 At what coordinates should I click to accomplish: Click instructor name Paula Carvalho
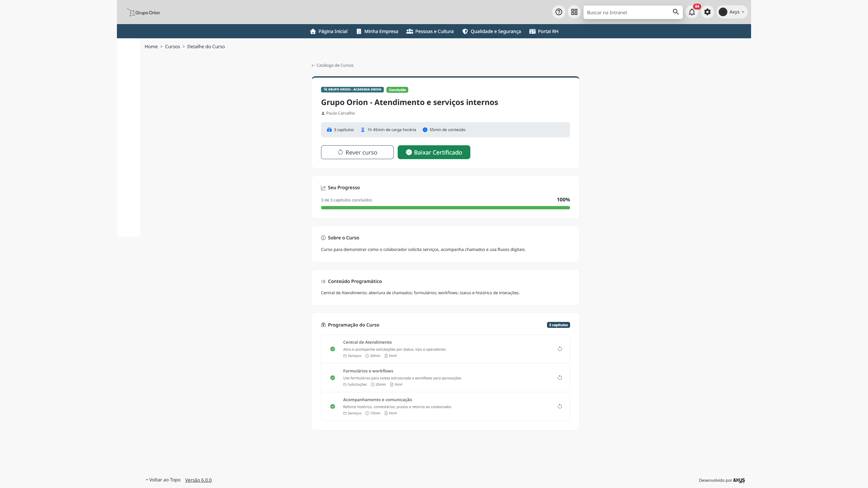click(x=340, y=113)
